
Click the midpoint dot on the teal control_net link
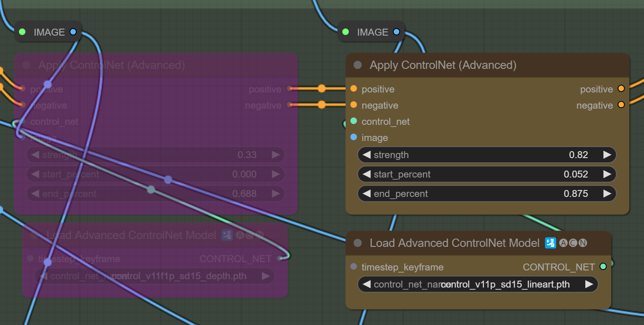[x=151, y=189]
